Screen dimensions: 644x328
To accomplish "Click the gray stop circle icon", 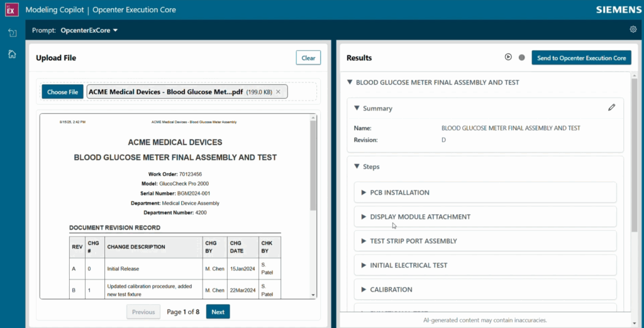I will (521, 58).
